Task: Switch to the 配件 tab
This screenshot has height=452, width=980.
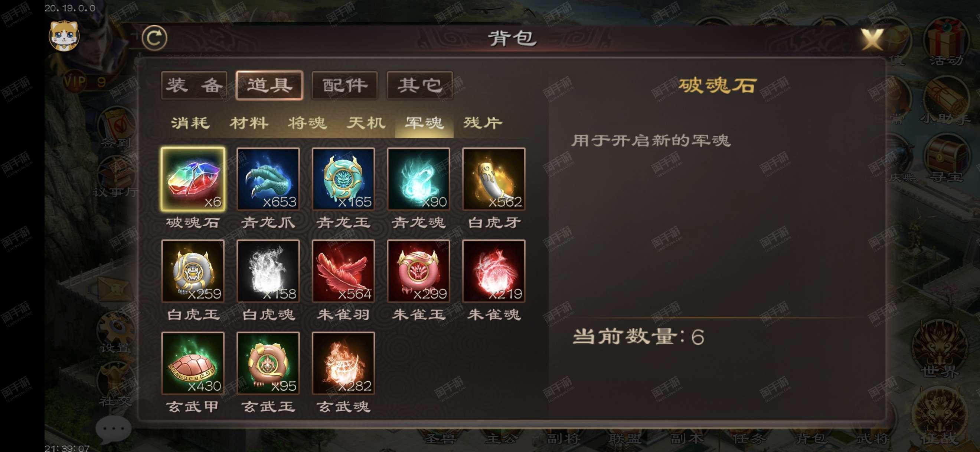Action: (345, 85)
